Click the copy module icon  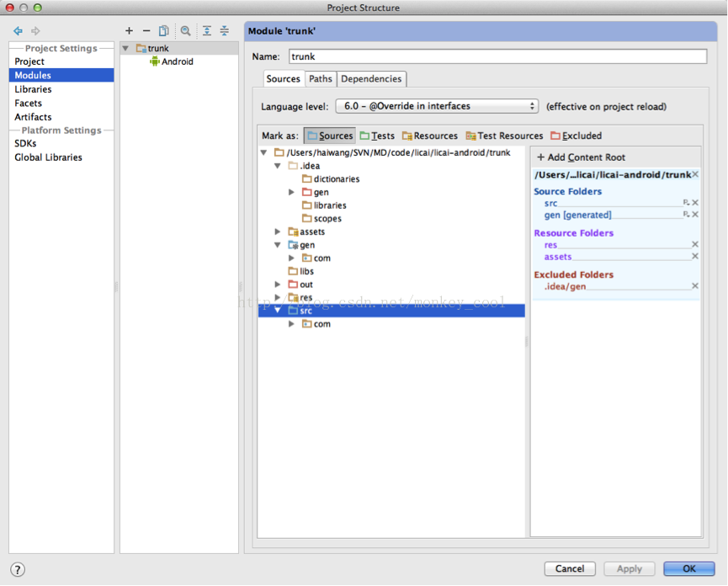click(x=164, y=31)
